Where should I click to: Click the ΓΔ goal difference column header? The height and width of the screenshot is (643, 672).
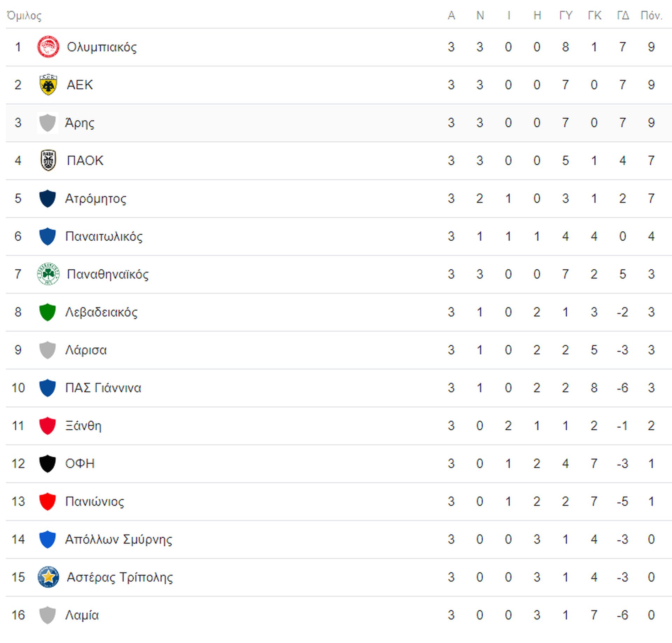point(623,15)
